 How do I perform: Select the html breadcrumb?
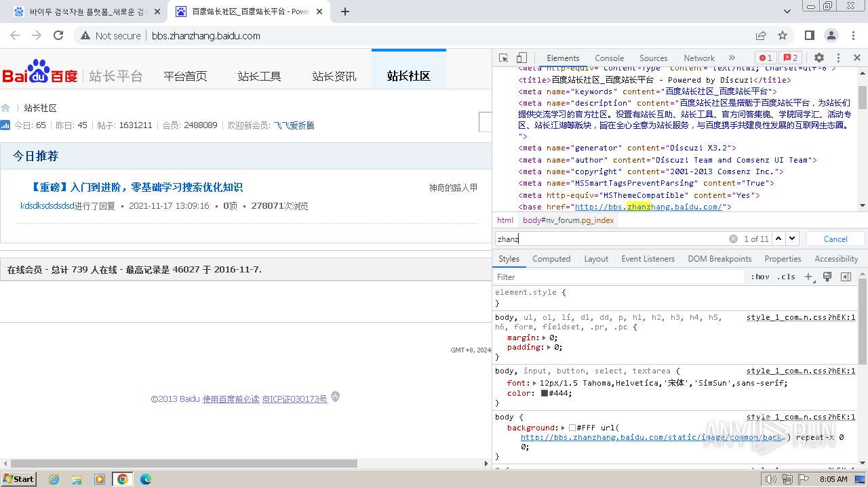pyautogui.click(x=505, y=220)
